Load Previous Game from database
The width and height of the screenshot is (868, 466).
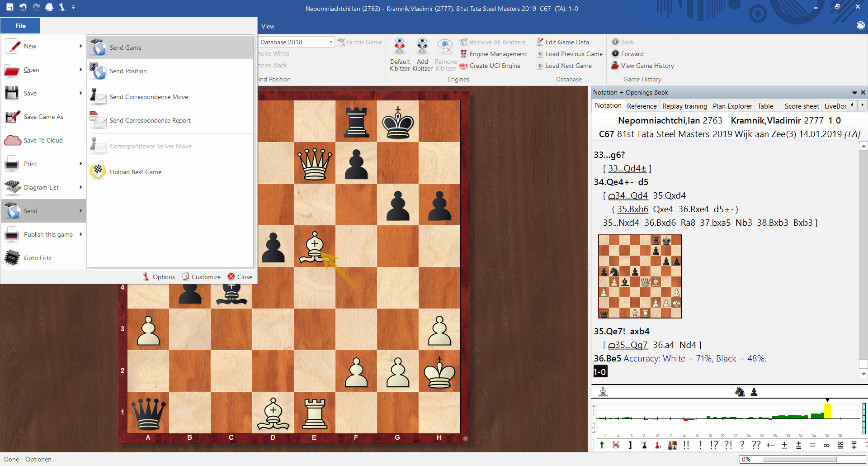[x=570, y=54]
